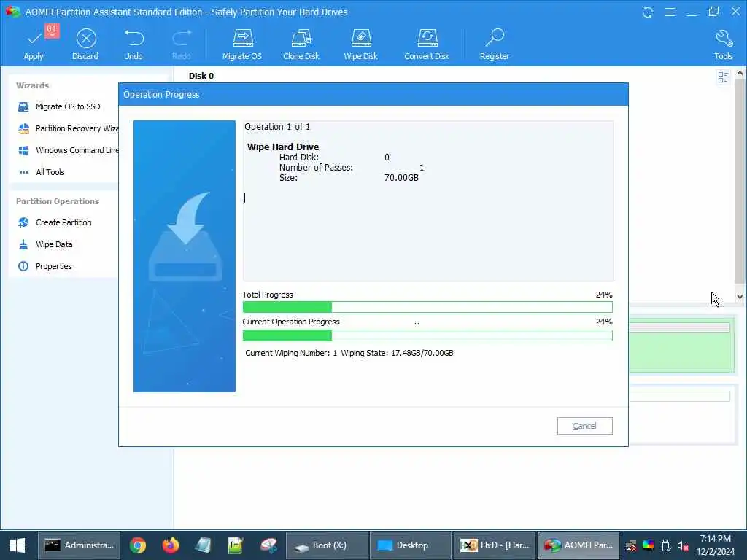747x560 pixels.
Task: Open the hamburger menu in title bar
Action: tap(670, 12)
